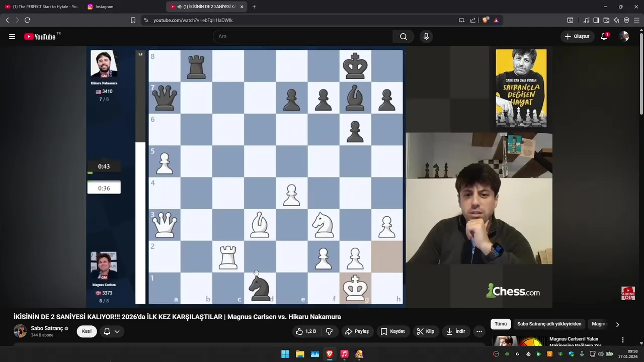The image size is (644, 362).
Task: Open Brave tab search icon
Action: (x=570, y=20)
